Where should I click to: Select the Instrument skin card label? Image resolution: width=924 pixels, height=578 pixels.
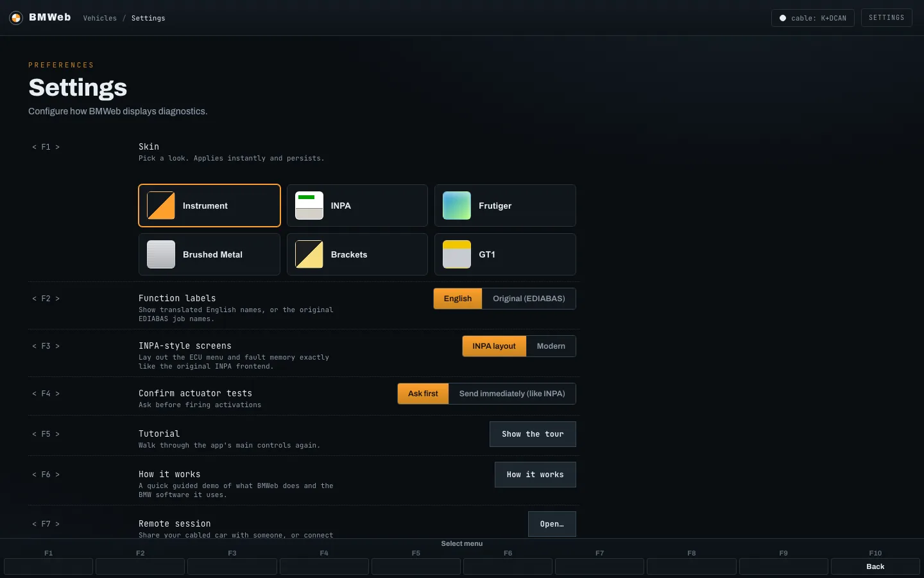click(x=205, y=206)
